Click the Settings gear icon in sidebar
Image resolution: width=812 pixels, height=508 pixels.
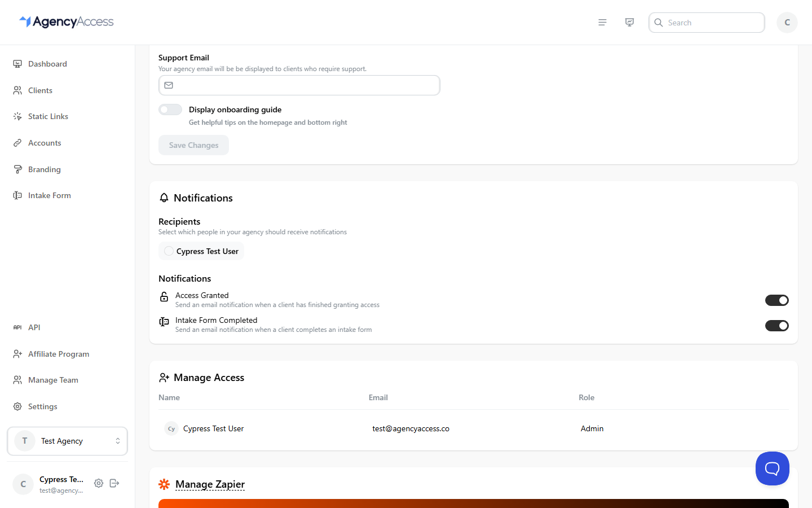click(17, 406)
